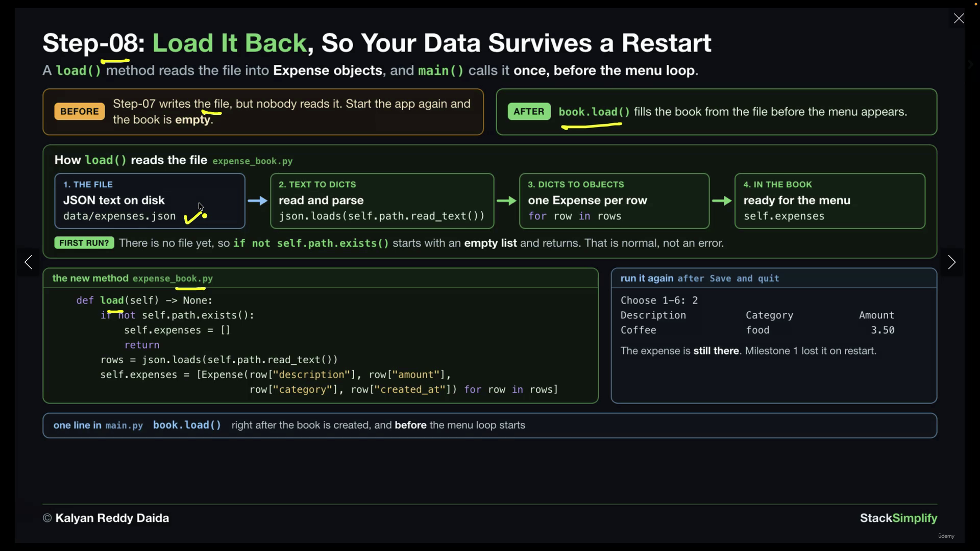Close the slide viewer with the X icon
This screenshot has height=551, width=980.
click(x=959, y=18)
